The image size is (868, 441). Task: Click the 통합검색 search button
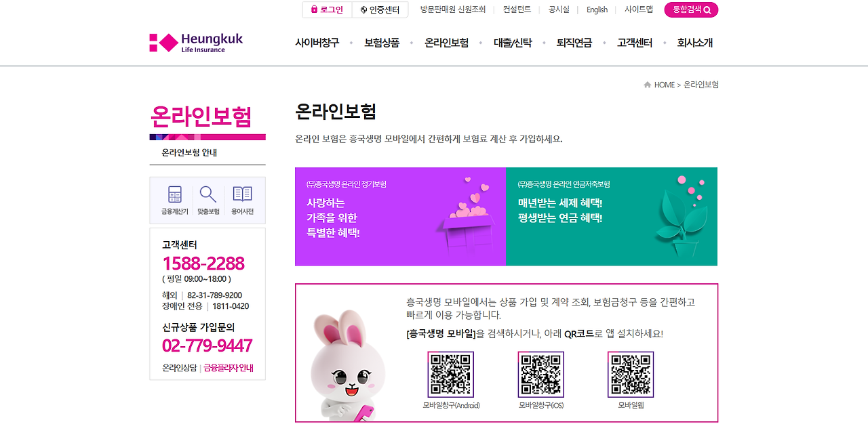tap(691, 9)
